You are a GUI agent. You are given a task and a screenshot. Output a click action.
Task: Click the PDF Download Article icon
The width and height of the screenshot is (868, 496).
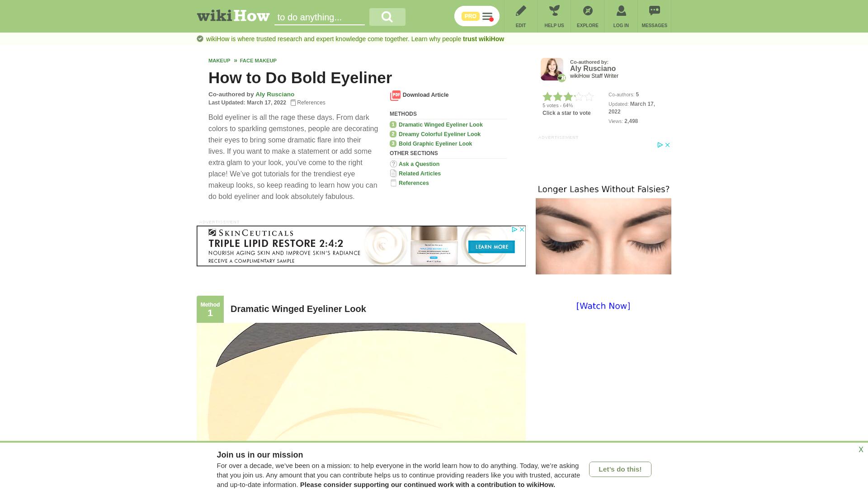point(395,95)
